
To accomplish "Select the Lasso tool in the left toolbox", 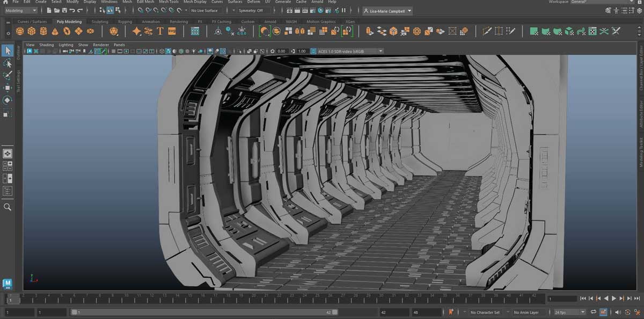I will coord(7,63).
